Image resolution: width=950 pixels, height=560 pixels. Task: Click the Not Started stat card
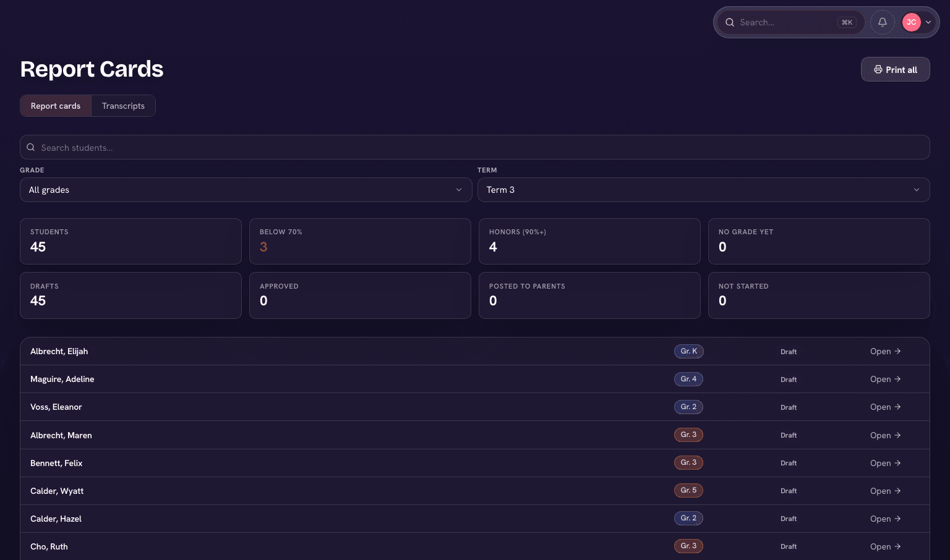(x=819, y=295)
